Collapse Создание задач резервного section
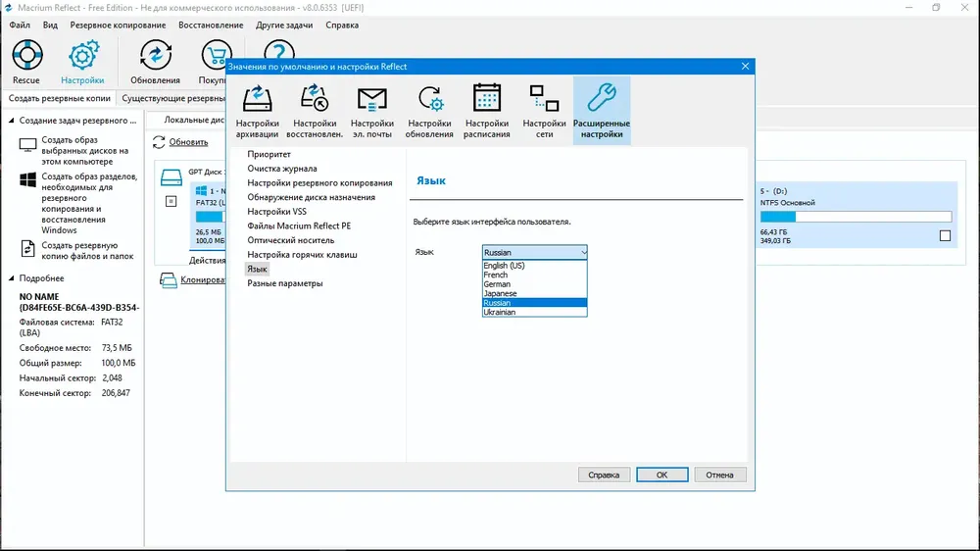Viewport: 980px width, 551px height. click(x=11, y=120)
